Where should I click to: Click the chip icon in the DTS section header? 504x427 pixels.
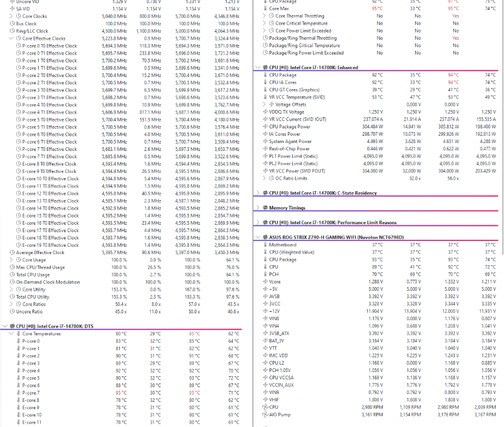13,326
